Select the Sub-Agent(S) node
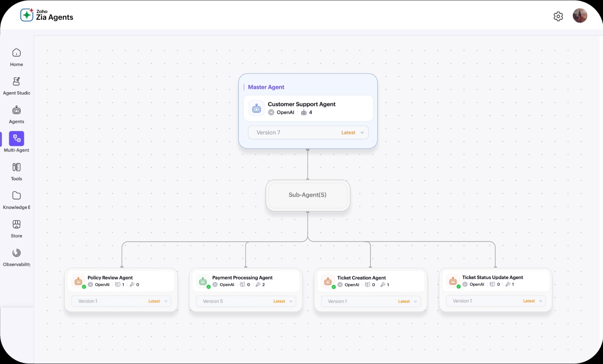The image size is (603, 364). (x=308, y=195)
